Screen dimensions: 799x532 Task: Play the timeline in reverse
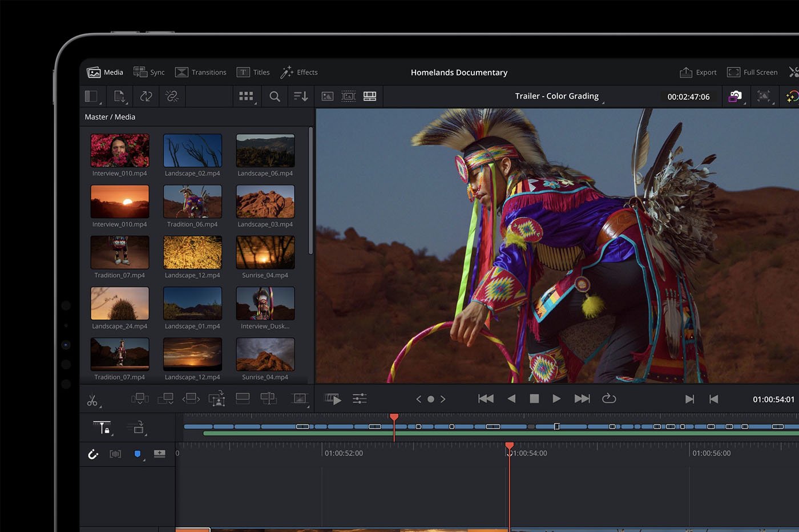(511, 398)
